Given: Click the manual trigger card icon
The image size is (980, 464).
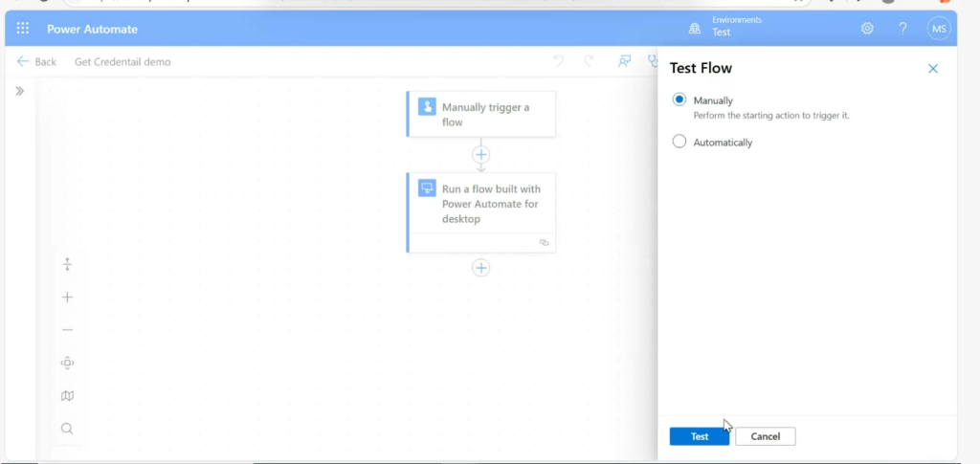Looking at the screenshot, I should point(427,107).
